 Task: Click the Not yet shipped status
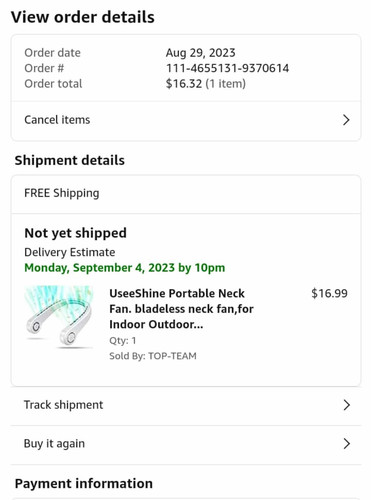click(x=76, y=233)
